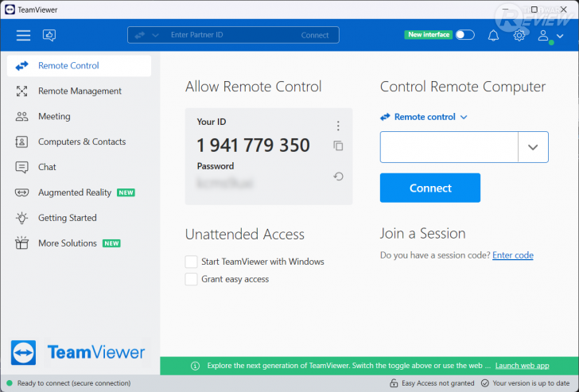Viewport: 579px width, 392px height.
Task: Click the info icon in green banner
Action: (x=195, y=366)
